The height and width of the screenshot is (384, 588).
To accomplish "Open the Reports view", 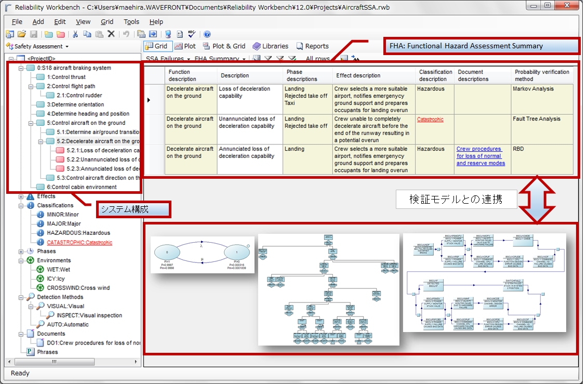I will point(312,46).
